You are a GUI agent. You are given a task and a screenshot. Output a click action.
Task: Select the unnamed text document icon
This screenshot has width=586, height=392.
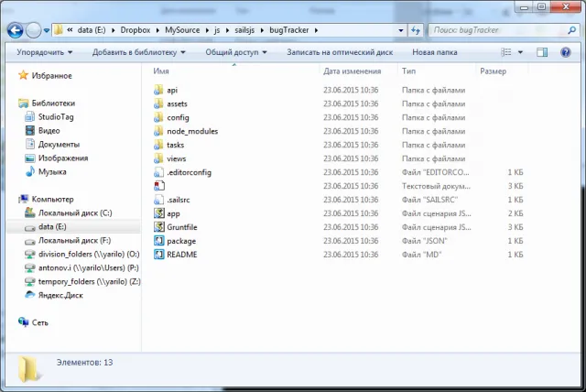pos(159,186)
